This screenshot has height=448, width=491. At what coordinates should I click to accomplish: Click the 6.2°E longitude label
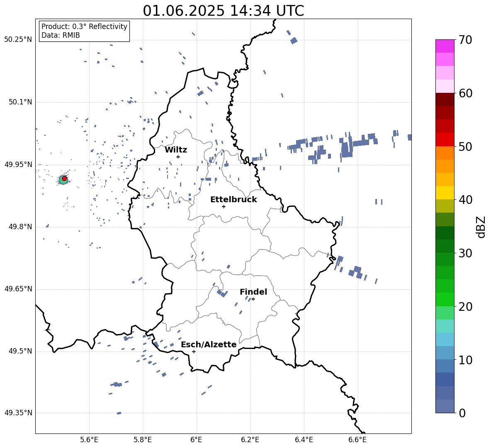tap(250, 440)
